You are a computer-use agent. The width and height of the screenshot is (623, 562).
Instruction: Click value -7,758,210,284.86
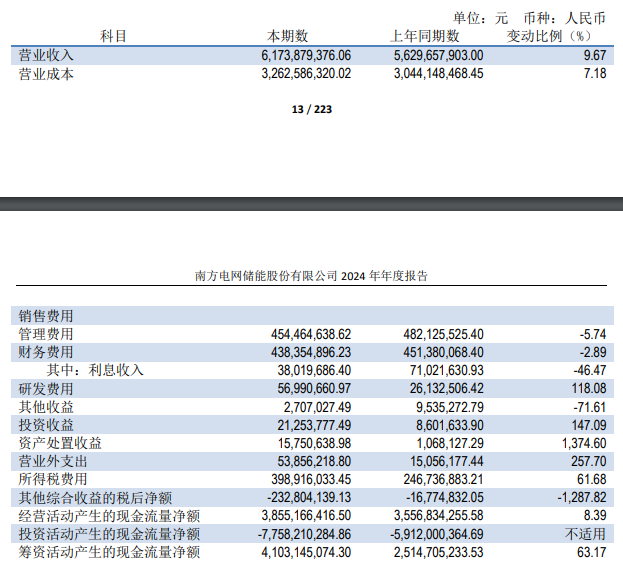tap(304, 534)
